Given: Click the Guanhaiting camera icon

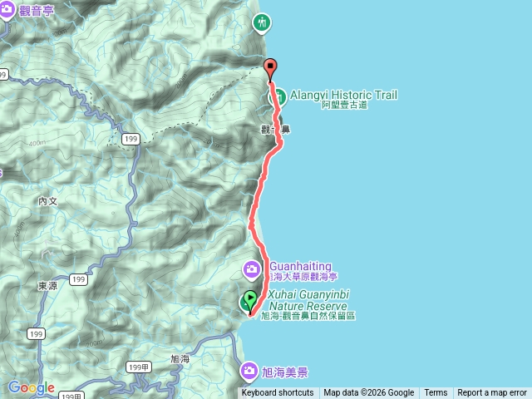Looking at the screenshot, I should [x=252, y=270].
